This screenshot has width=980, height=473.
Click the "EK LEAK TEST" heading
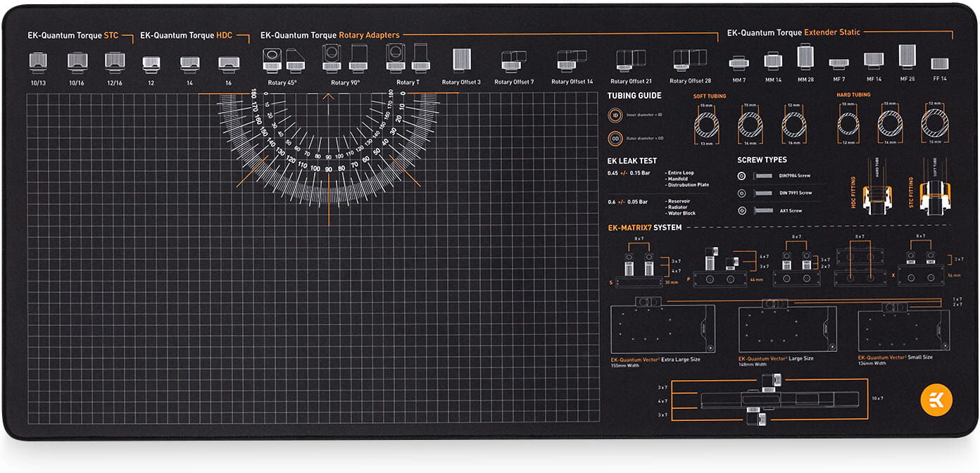pyautogui.click(x=632, y=161)
